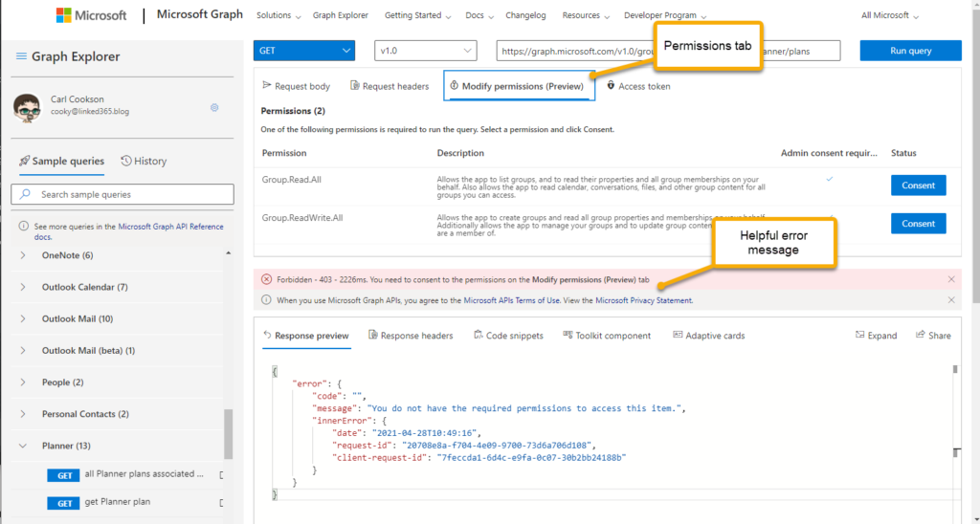The height and width of the screenshot is (524, 980).
Task: Click the docs icon next to 'all Planner plans'
Action: pos(221,474)
